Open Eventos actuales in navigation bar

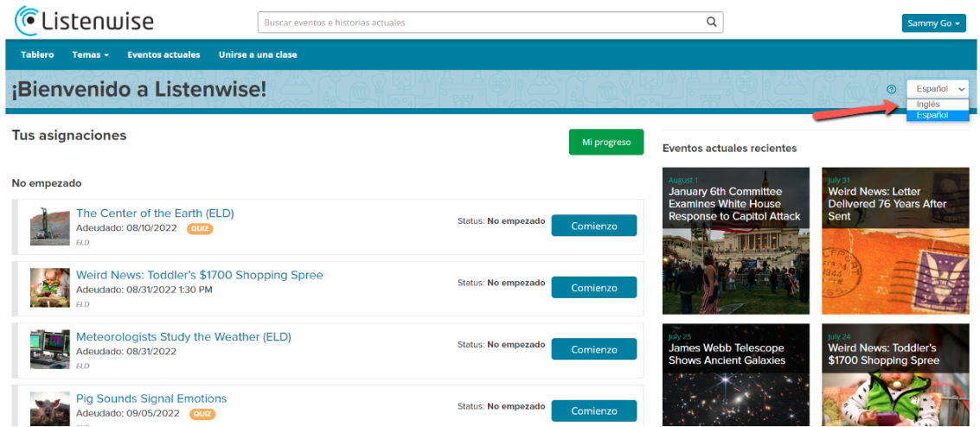click(163, 55)
